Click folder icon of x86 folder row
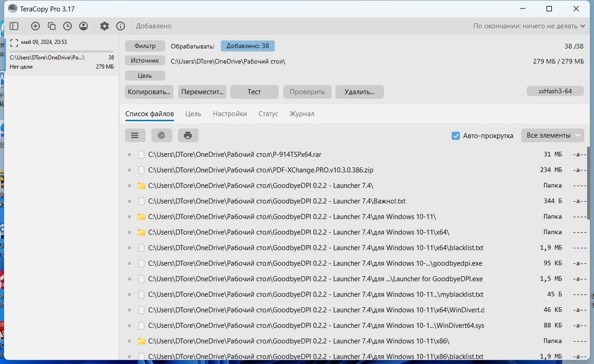 click(141, 341)
